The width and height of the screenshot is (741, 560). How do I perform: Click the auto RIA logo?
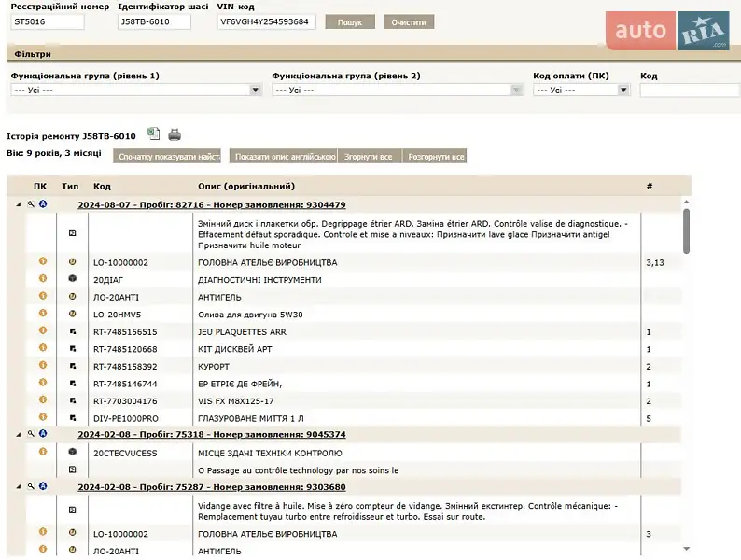click(x=667, y=31)
